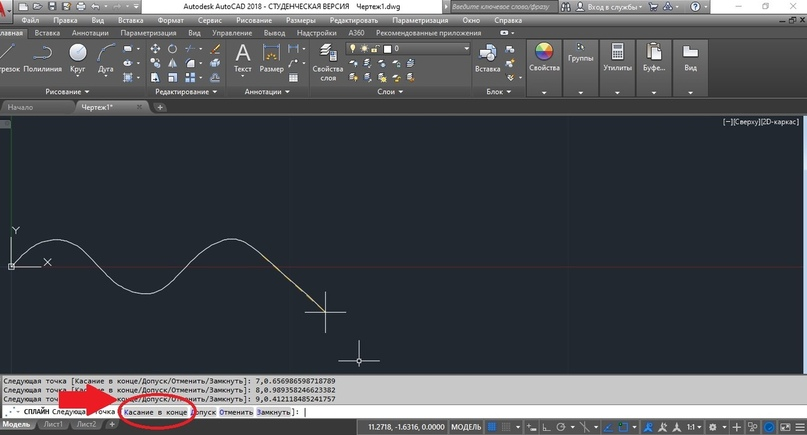Click the white layer color swatch
The image size is (807, 435).
[x=387, y=49]
